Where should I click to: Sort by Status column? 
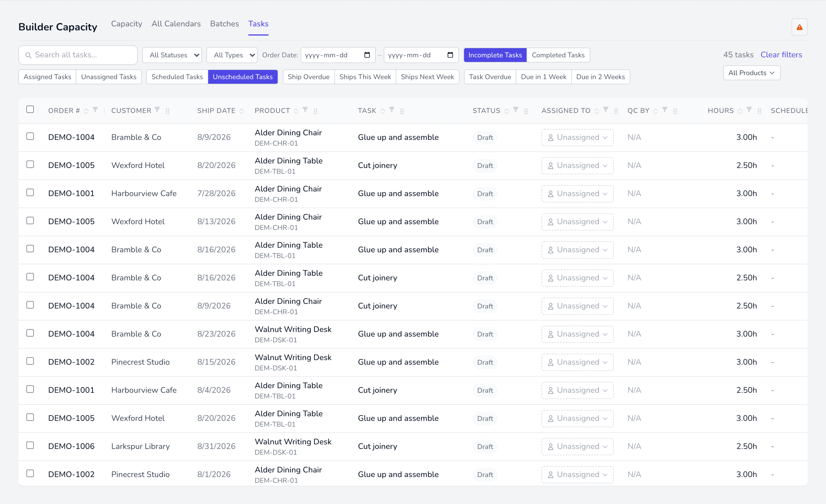[x=506, y=111]
